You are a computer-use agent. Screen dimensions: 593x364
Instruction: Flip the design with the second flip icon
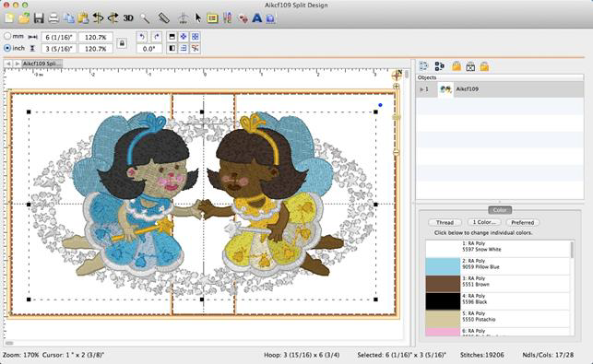tap(113, 18)
